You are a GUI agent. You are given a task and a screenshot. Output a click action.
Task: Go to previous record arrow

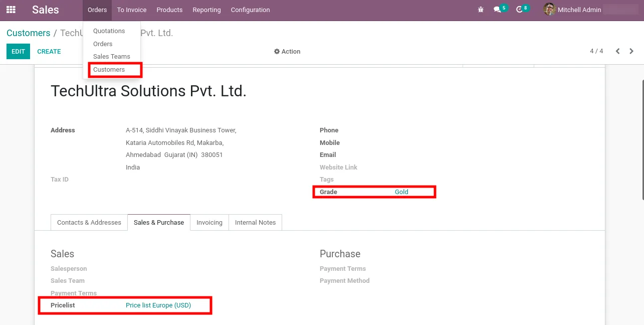(x=617, y=51)
